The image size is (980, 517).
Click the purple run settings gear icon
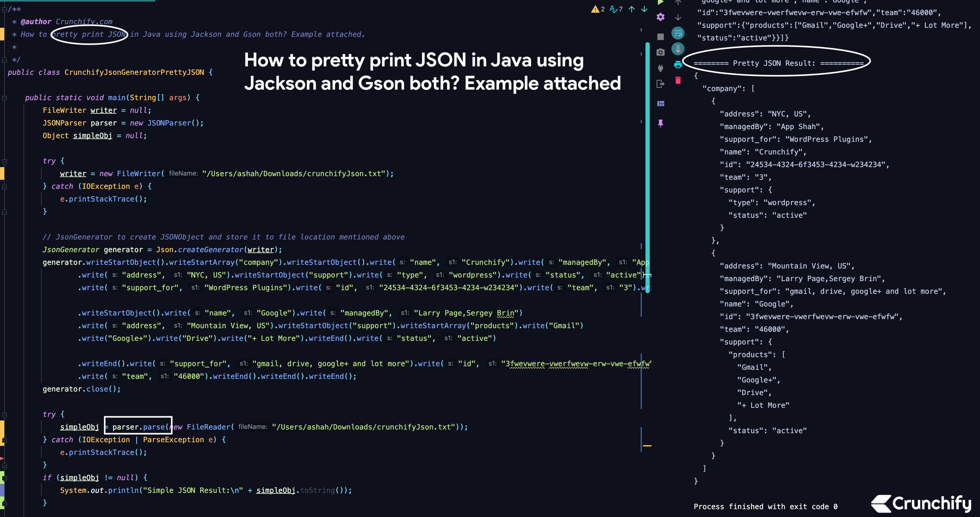661,17
